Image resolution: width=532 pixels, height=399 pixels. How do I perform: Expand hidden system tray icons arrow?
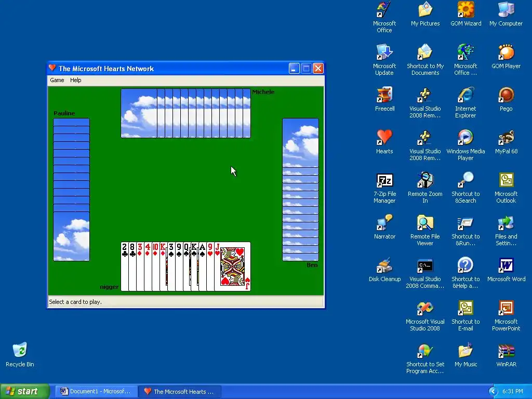pyautogui.click(x=494, y=391)
